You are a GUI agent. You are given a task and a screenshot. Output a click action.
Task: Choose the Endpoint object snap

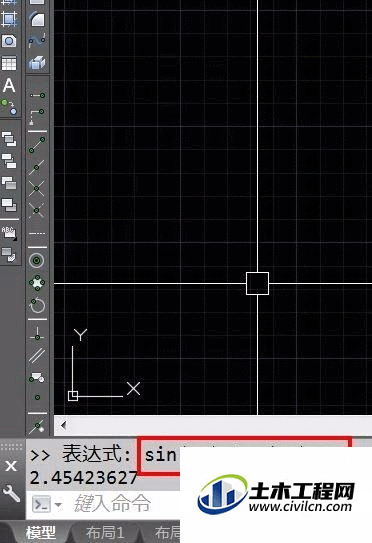(x=37, y=145)
